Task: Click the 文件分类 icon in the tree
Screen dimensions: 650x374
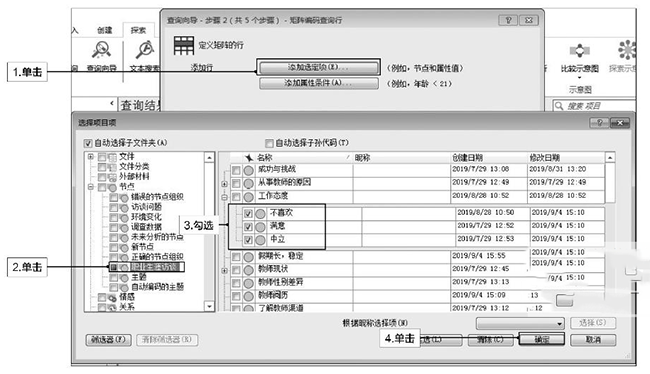Action: click(112, 167)
